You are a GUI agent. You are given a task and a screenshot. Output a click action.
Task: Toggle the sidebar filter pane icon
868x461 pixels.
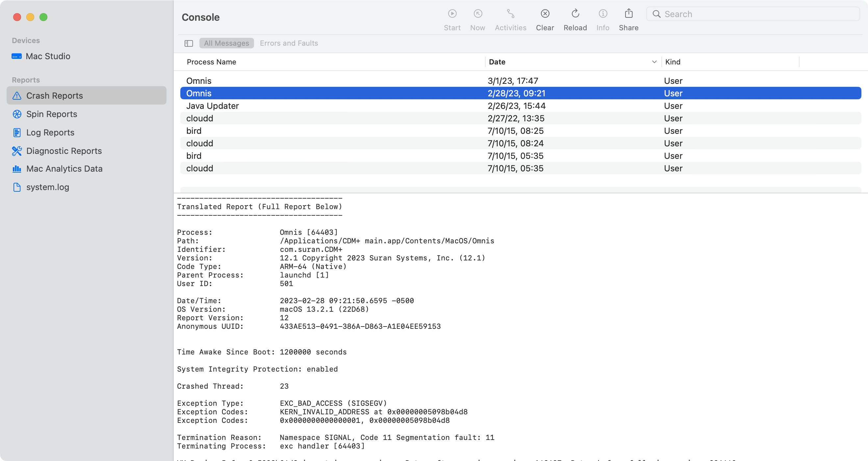click(x=188, y=43)
